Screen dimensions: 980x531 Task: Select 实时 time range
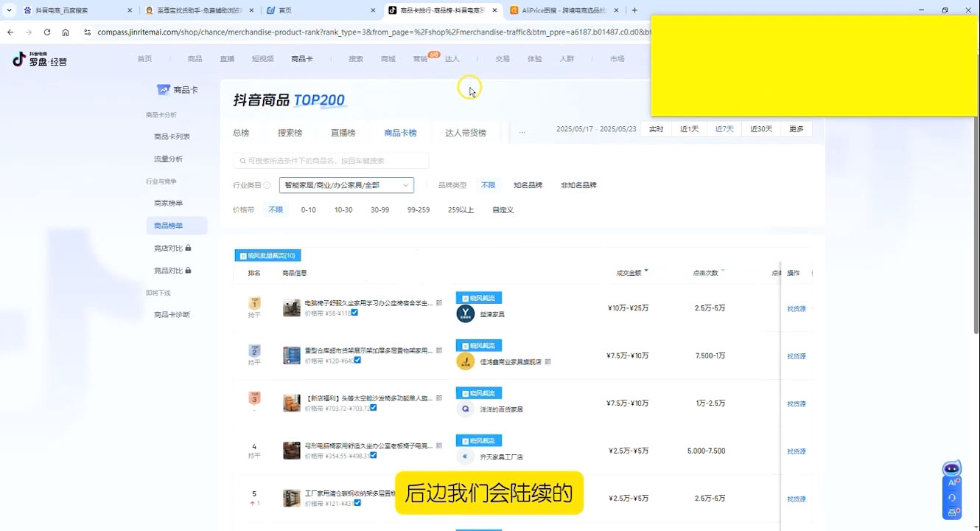pyautogui.click(x=656, y=129)
